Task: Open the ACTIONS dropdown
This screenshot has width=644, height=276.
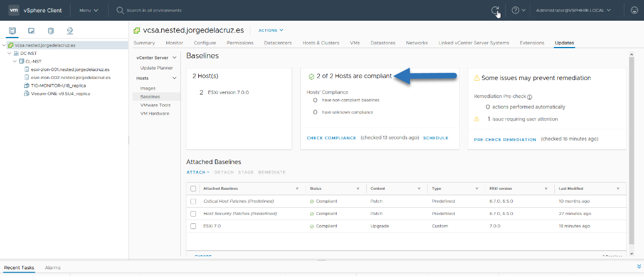Action: coord(270,30)
